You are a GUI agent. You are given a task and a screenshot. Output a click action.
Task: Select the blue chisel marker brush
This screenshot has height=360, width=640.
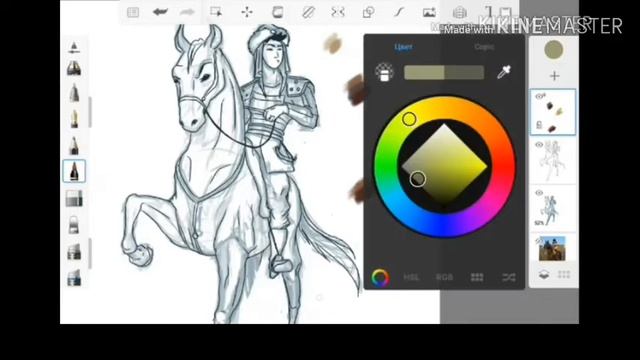click(74, 278)
